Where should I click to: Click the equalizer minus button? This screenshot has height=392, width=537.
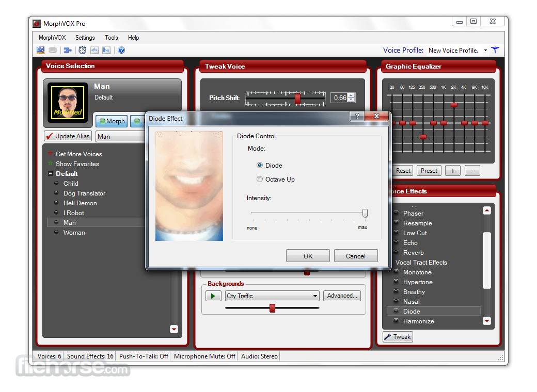coord(472,170)
